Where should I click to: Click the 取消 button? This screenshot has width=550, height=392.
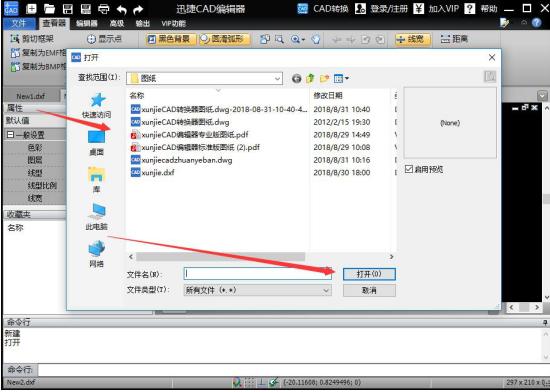point(369,290)
